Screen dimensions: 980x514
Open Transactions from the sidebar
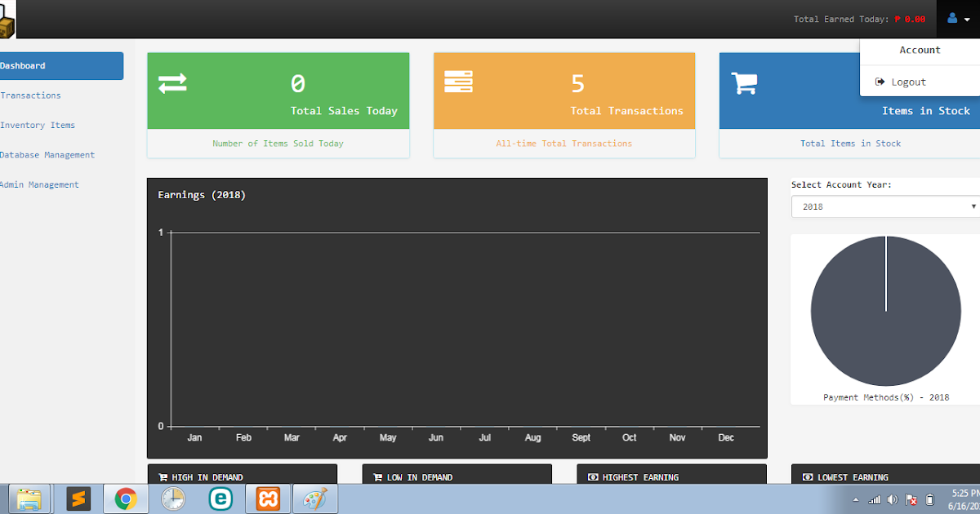click(x=31, y=95)
